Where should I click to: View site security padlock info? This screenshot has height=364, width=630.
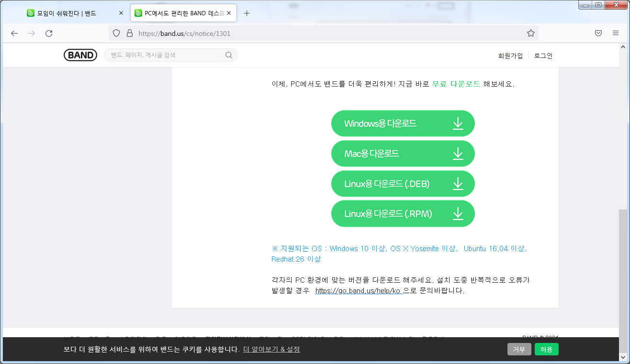(x=129, y=33)
